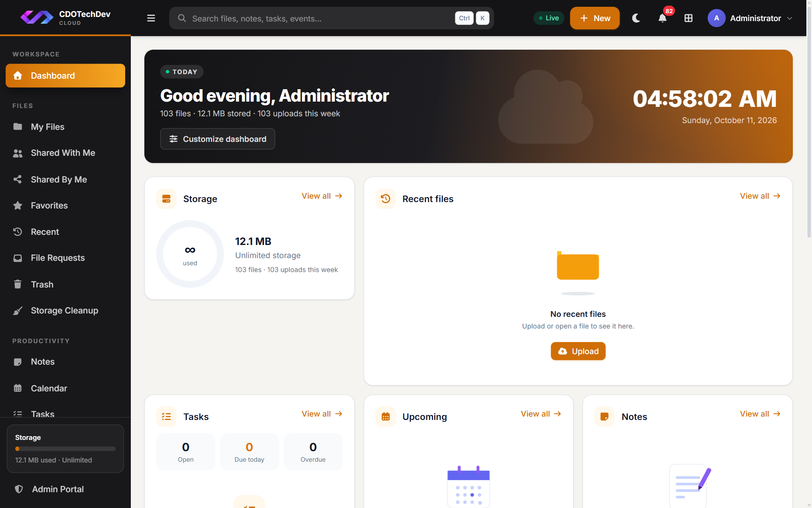Screen dimensions: 812x508
Task: Click the sidebar Notes icon
Action: pos(18,362)
